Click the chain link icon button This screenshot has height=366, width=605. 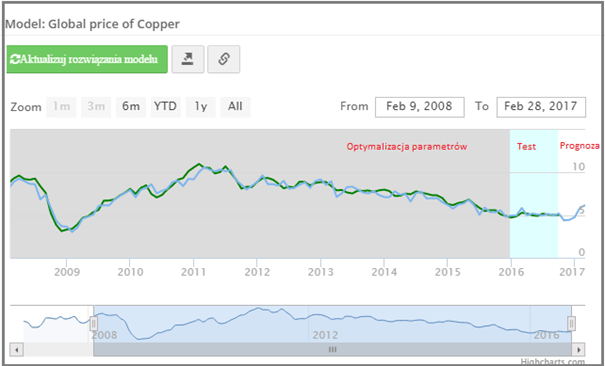tap(224, 59)
